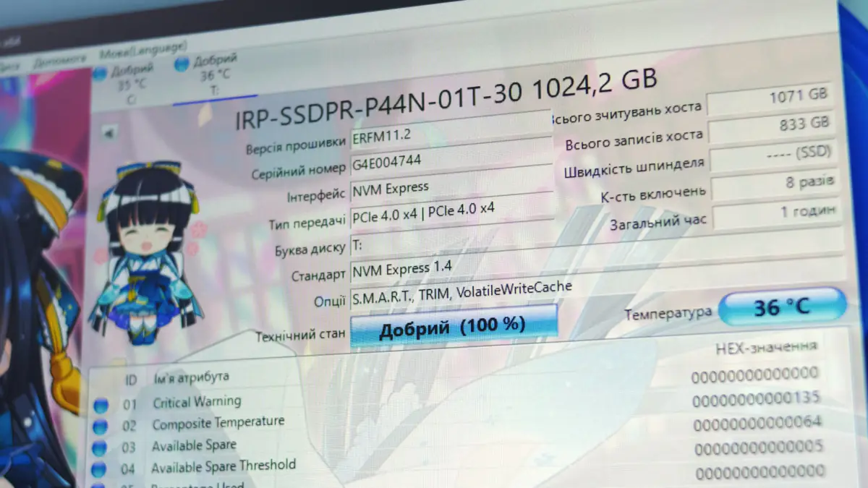The image size is (868, 488).
Task: Click the Температура label
Action: click(668, 314)
